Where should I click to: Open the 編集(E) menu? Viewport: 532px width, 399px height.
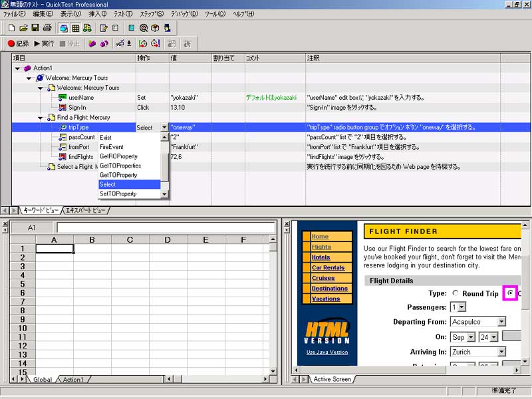pyautogui.click(x=43, y=14)
